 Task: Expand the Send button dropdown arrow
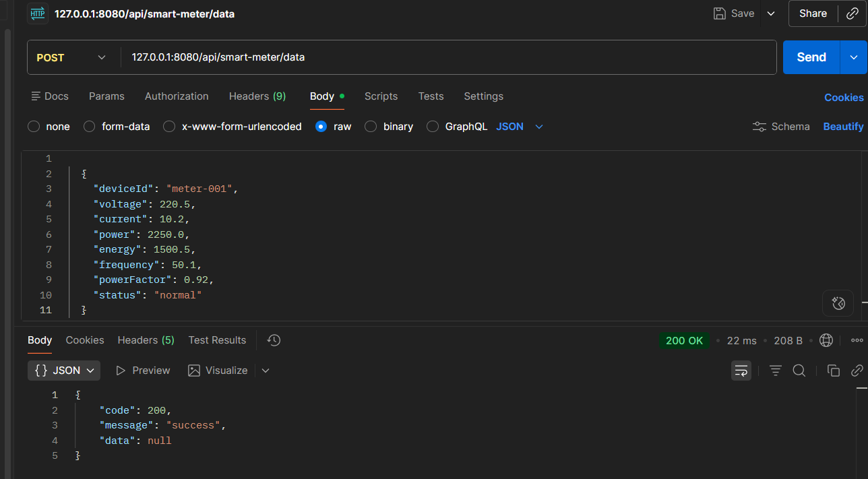click(x=854, y=57)
